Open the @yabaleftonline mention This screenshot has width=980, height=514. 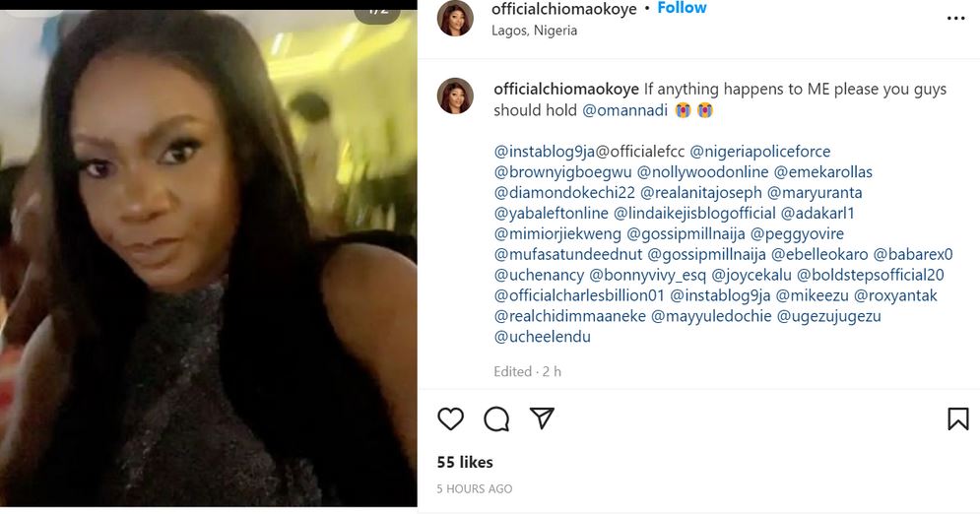[x=552, y=214]
